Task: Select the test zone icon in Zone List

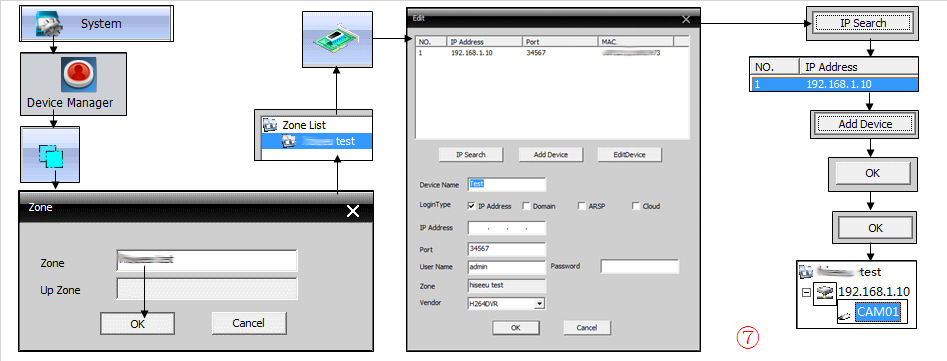Action: coord(289,141)
